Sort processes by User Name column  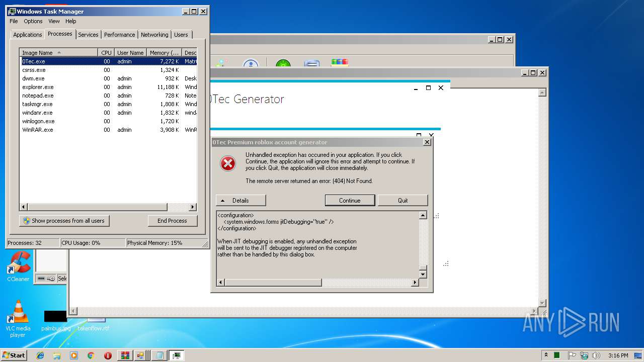(x=130, y=52)
